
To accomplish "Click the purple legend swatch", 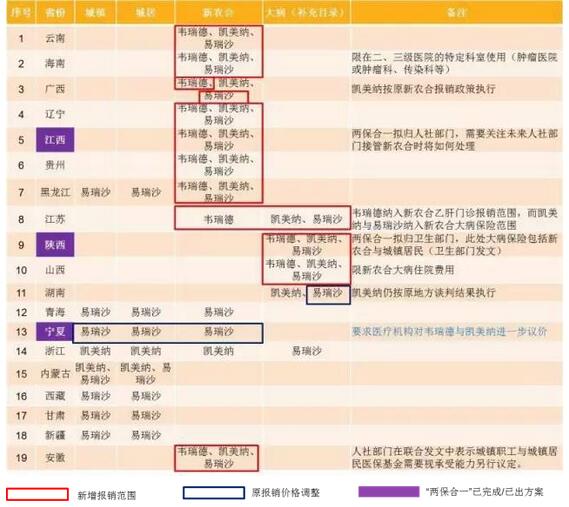I will [x=389, y=492].
